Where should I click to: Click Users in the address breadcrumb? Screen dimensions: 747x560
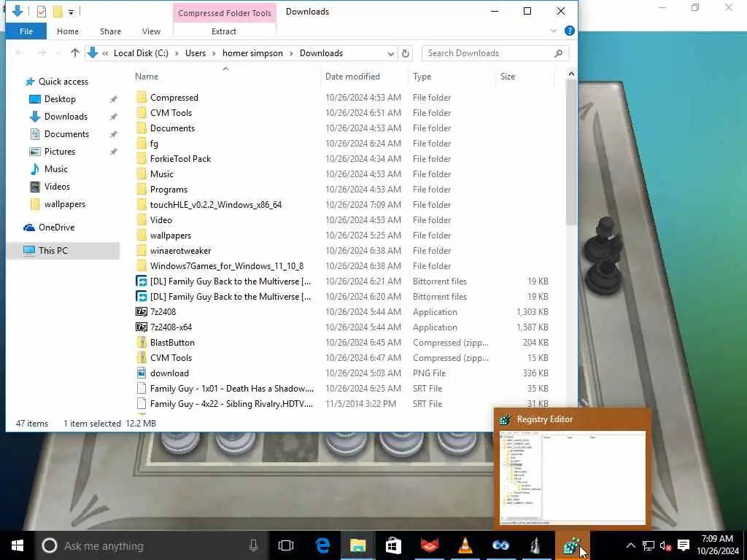[196, 53]
